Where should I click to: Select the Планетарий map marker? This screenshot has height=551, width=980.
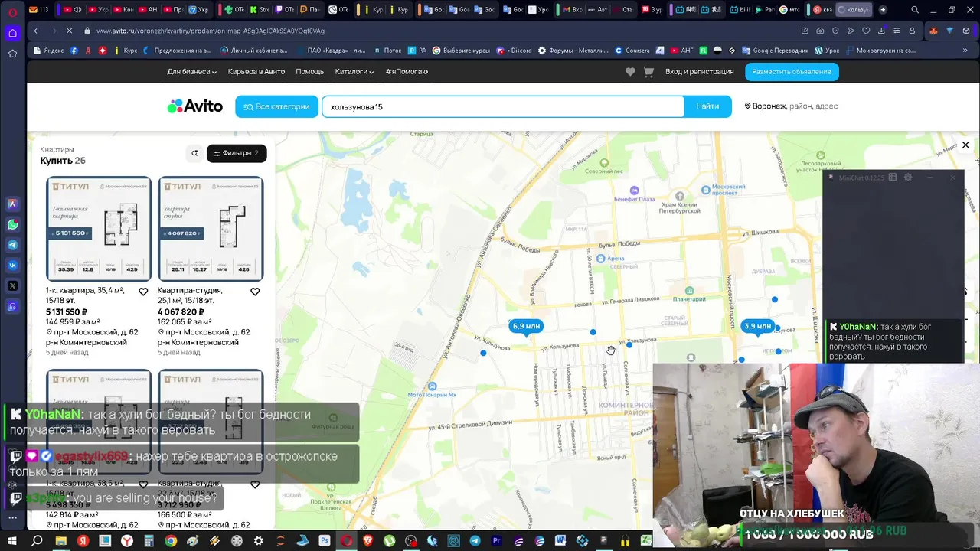(x=690, y=291)
